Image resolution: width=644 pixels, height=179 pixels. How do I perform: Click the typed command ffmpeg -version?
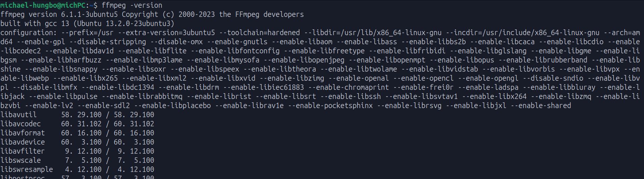click(x=132, y=5)
